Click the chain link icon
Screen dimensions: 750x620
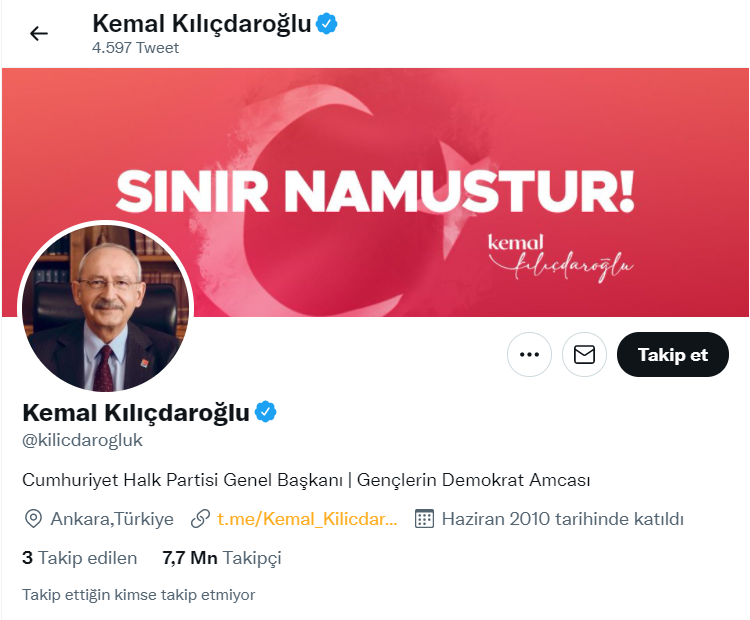click(200, 519)
